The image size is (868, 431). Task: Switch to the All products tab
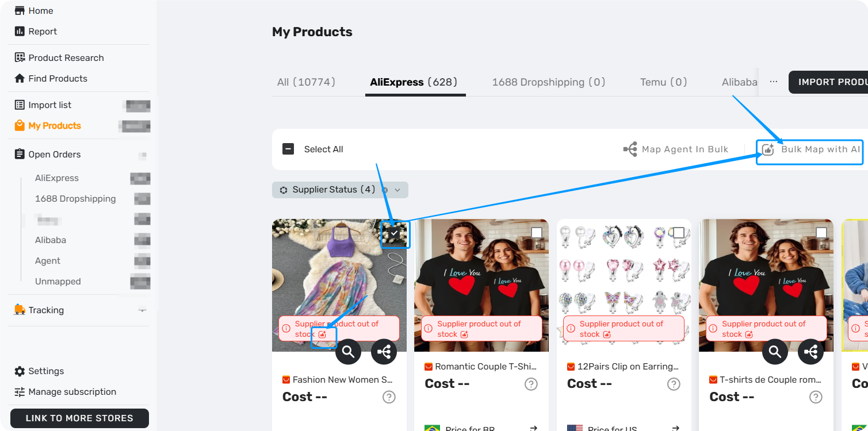click(x=306, y=82)
